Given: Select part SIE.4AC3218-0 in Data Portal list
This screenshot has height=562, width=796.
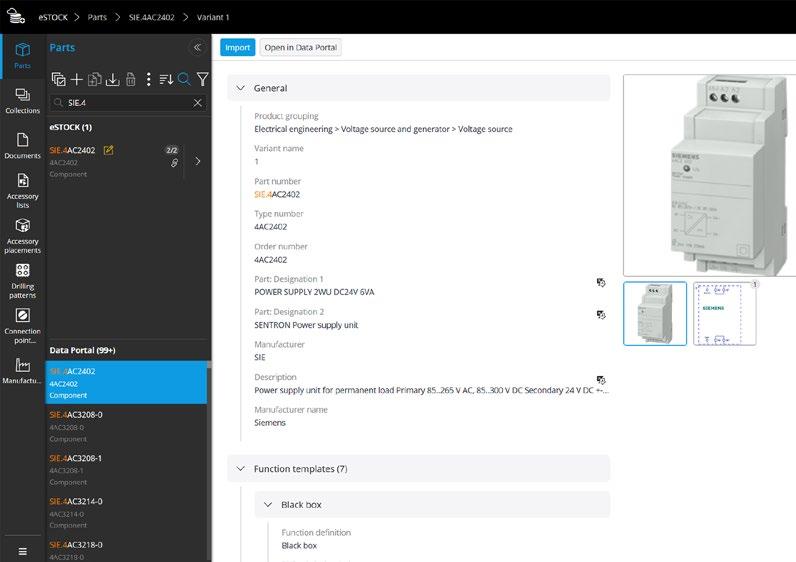Looking at the screenshot, I should point(126,550).
